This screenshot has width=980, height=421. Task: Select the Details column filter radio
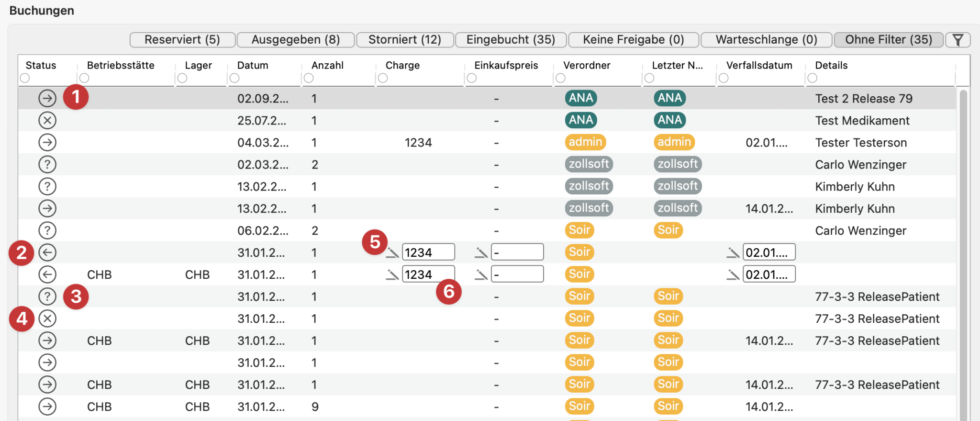[x=813, y=78]
